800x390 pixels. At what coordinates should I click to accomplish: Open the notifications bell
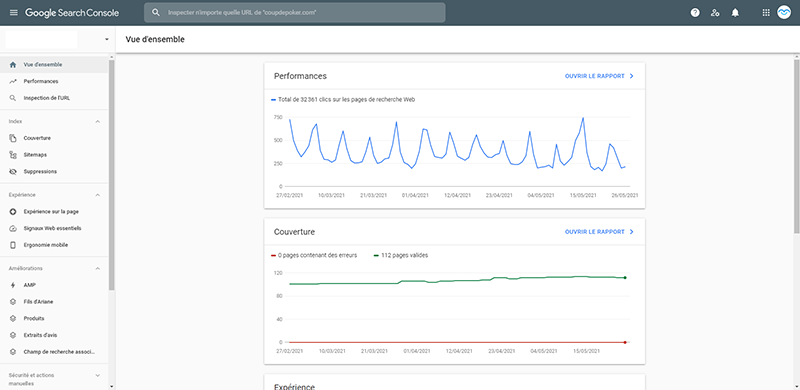coord(735,13)
